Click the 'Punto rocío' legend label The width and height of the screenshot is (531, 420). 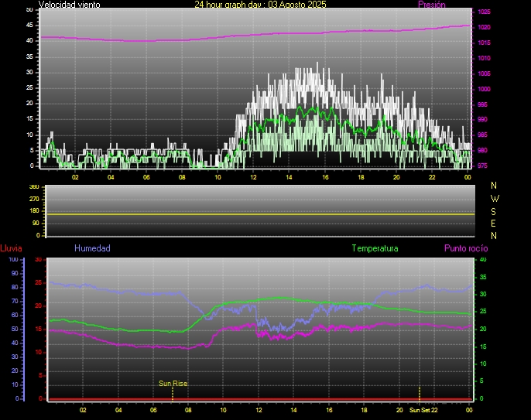click(466, 248)
